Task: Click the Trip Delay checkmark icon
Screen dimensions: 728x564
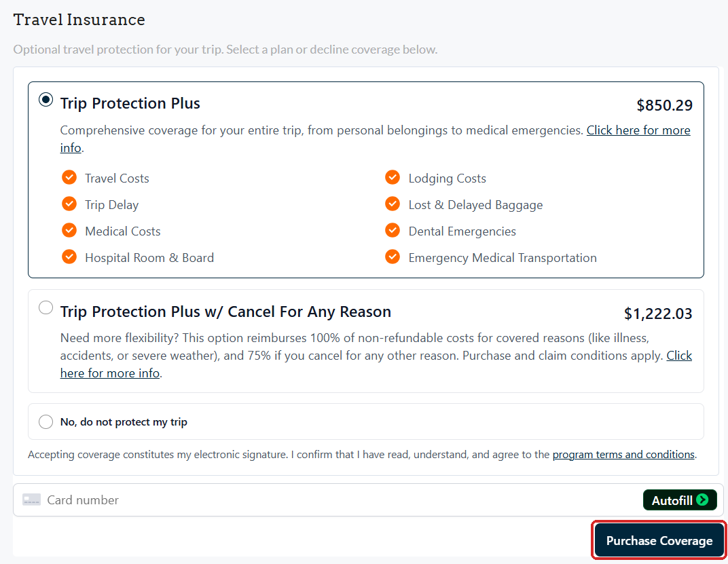Action: click(69, 204)
